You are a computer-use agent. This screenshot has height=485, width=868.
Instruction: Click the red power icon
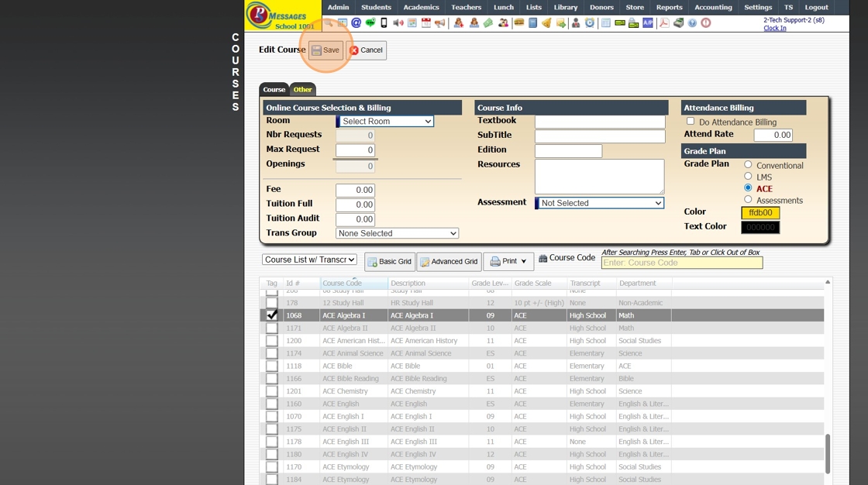pos(706,23)
